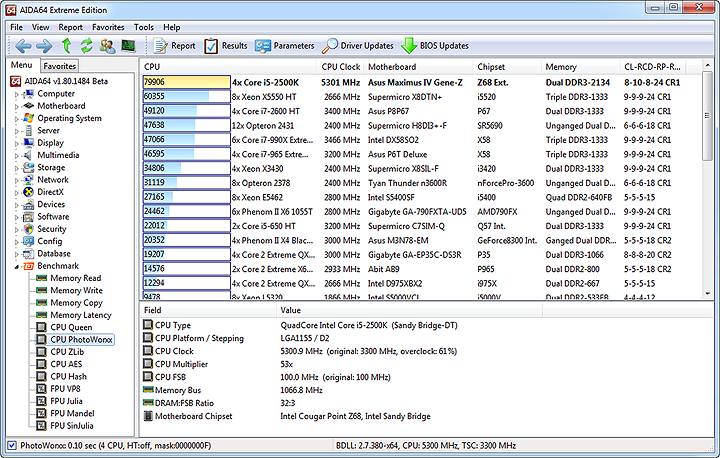Open the Report menu

70,27
